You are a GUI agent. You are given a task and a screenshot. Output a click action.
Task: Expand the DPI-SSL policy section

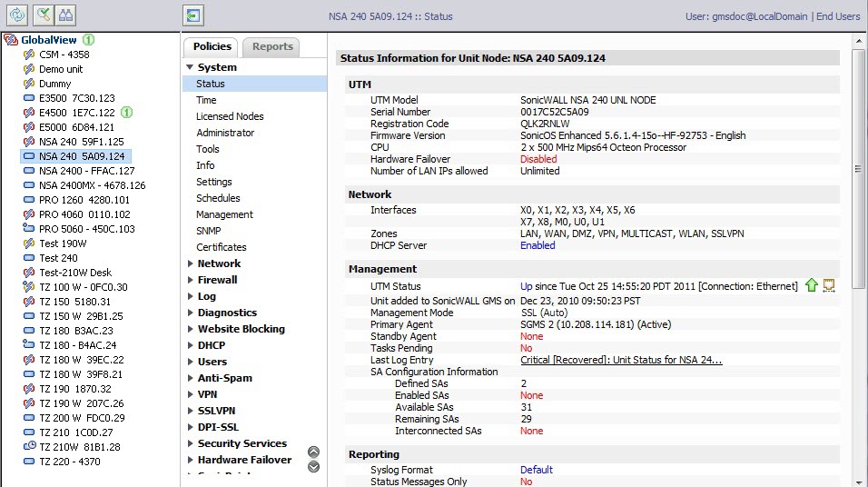point(190,427)
